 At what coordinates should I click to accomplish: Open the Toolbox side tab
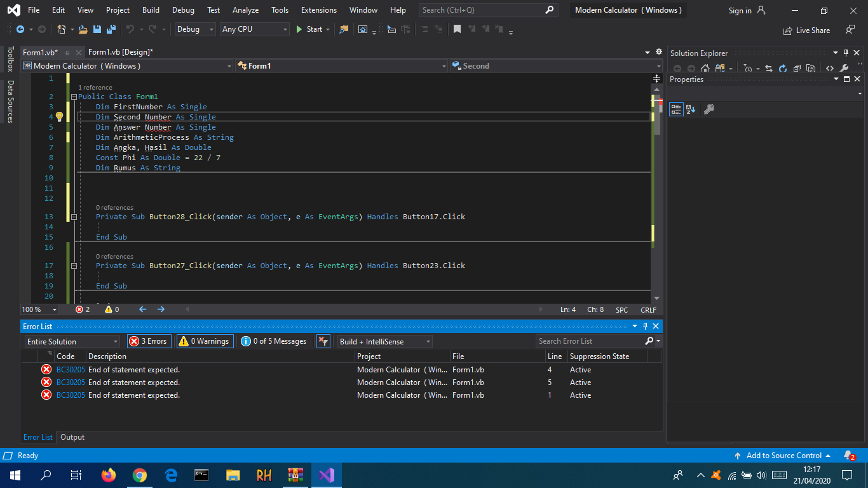[x=10, y=58]
